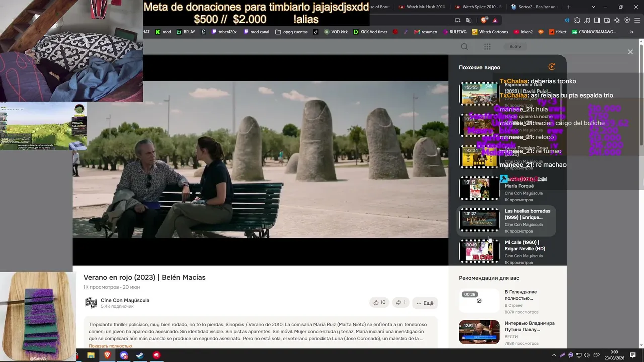Open the TikTok bookmark icon

point(316,32)
